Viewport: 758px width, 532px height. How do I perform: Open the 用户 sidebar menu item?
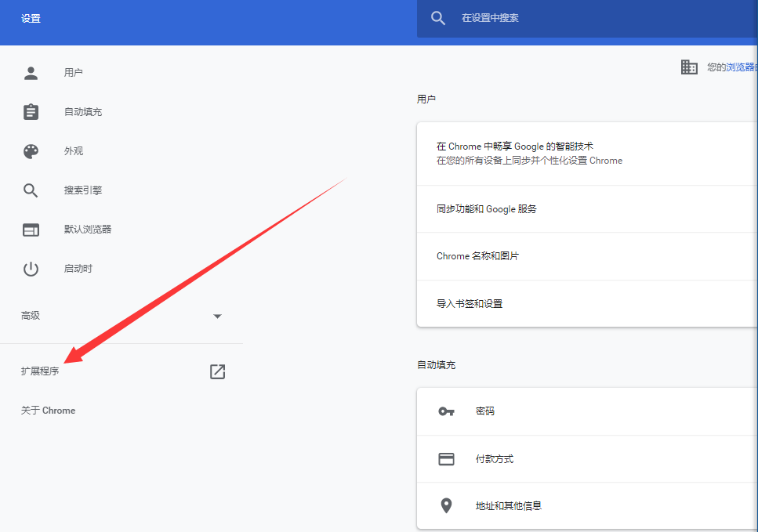click(x=74, y=73)
